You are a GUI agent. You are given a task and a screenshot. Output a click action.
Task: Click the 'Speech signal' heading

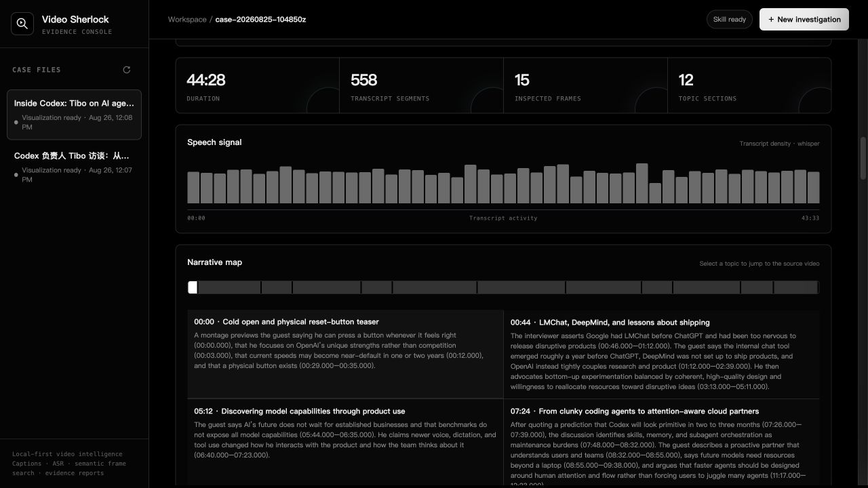click(214, 142)
